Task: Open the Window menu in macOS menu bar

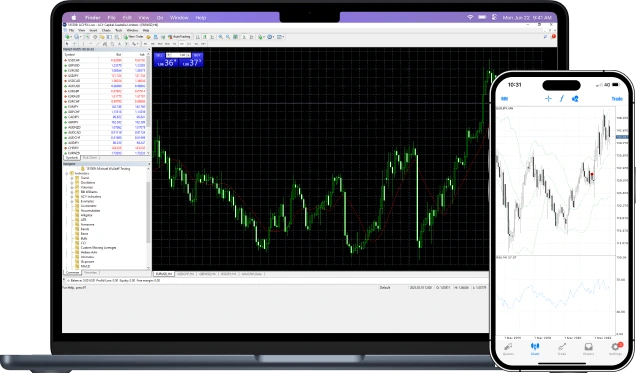Action: pos(179,18)
